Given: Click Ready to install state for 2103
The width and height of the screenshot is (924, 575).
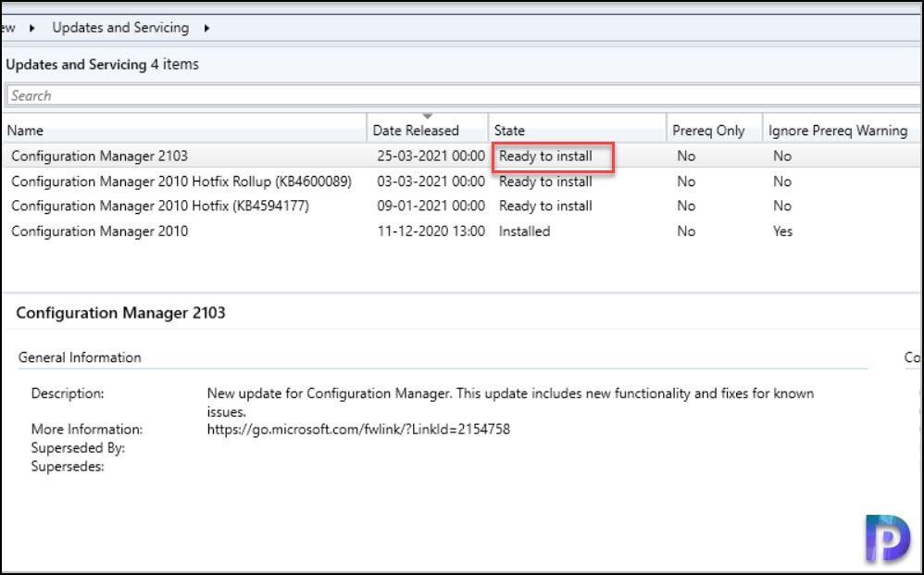Looking at the screenshot, I should (545, 156).
